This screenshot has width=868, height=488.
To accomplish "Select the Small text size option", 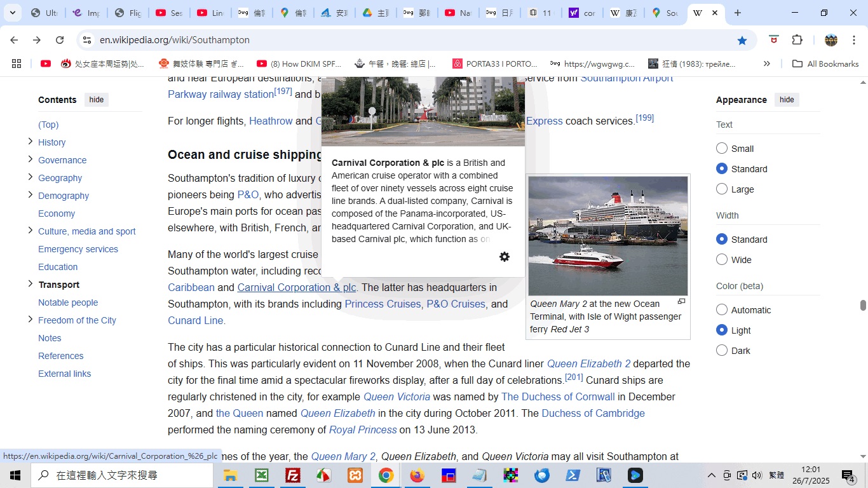I will pos(722,149).
